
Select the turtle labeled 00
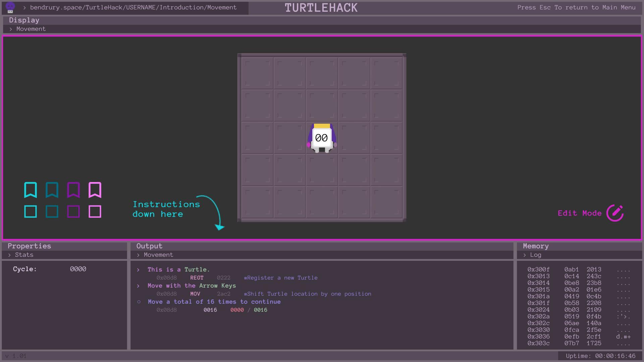tap(322, 138)
